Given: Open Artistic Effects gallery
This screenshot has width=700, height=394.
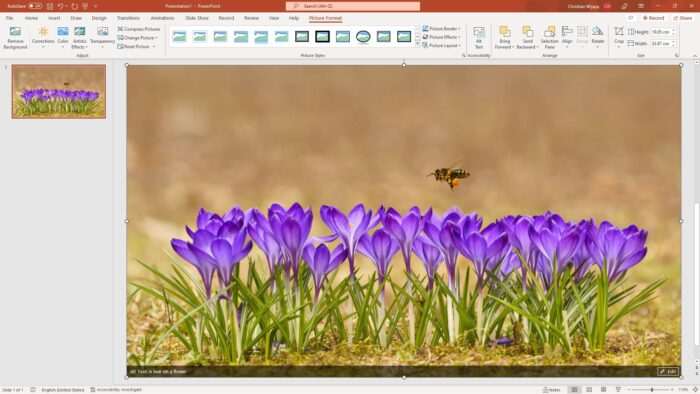Looking at the screenshot, I should click(79, 37).
